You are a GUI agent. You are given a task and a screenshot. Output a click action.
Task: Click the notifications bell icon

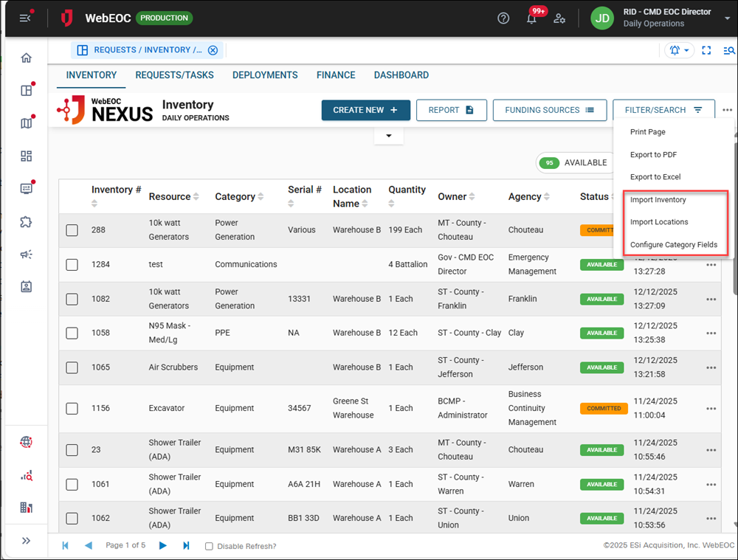click(x=531, y=19)
